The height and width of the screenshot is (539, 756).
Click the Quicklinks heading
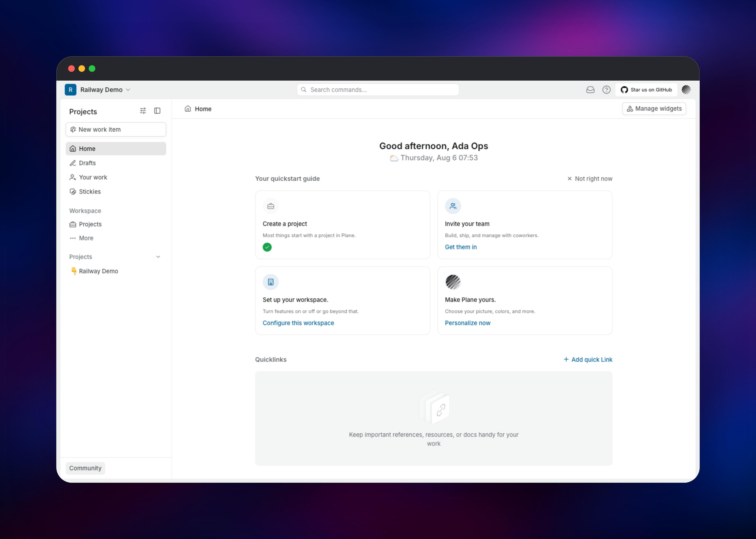[x=271, y=359]
